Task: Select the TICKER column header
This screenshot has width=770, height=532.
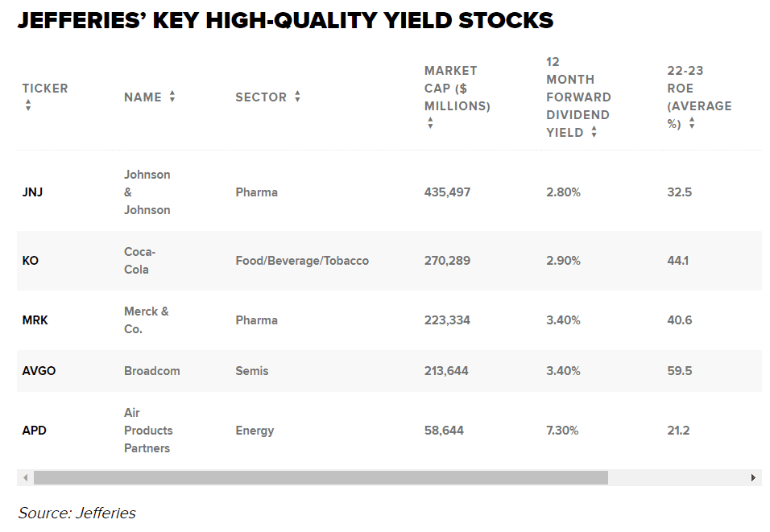Action: pyautogui.click(x=45, y=89)
